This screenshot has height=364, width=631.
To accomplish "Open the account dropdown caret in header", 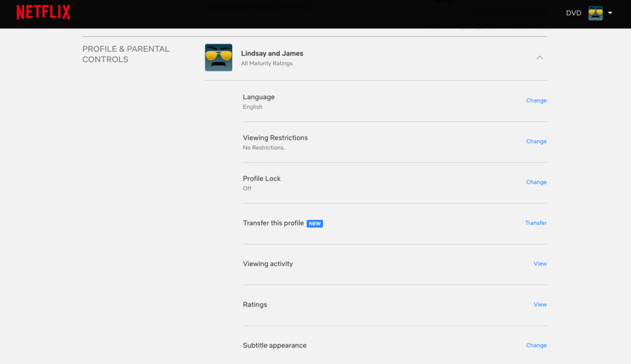I will point(610,13).
